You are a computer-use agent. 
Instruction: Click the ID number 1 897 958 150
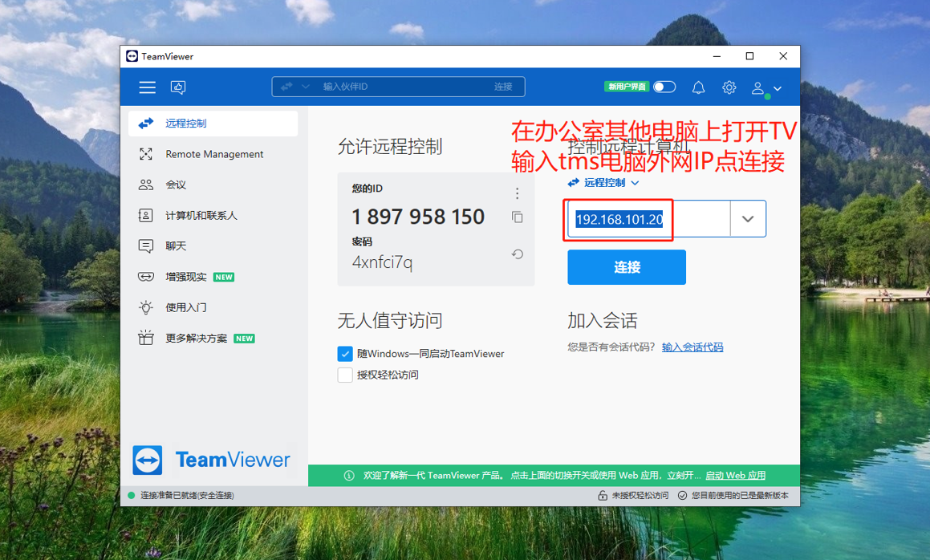(418, 217)
